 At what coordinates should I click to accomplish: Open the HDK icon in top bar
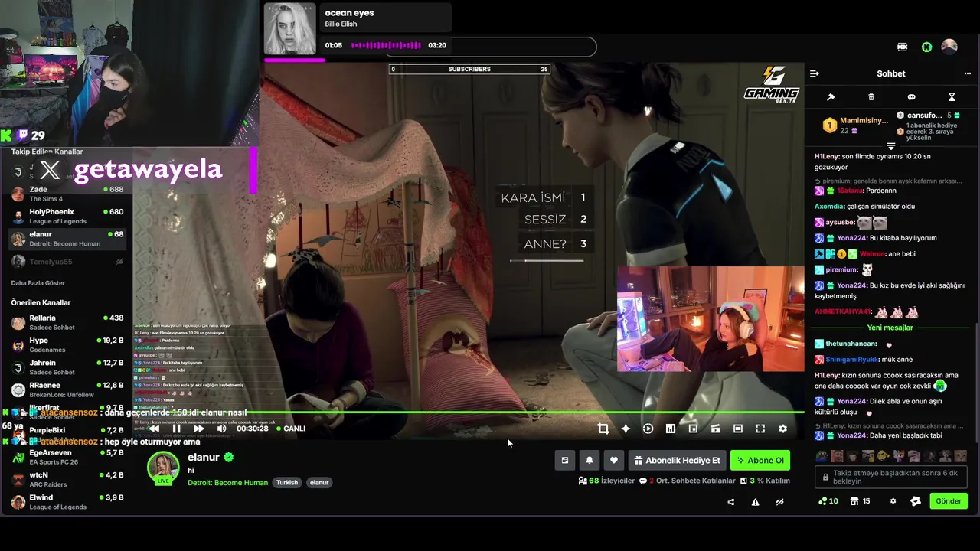pos(903,47)
